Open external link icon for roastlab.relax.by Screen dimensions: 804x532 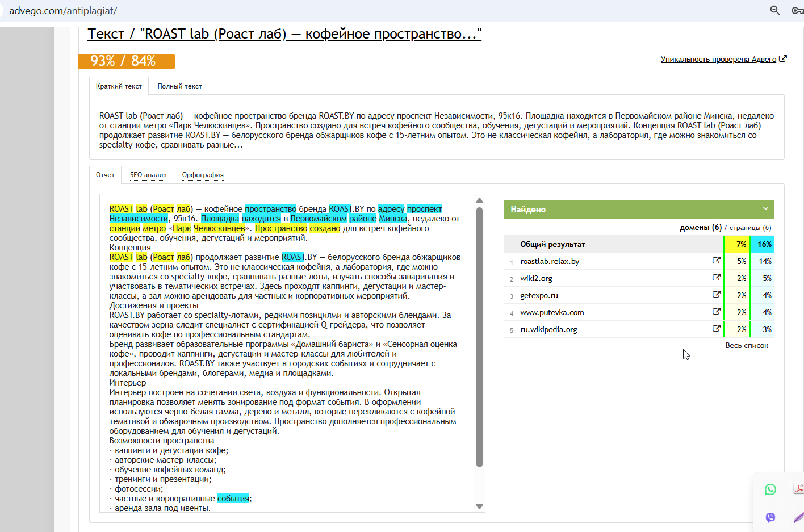[717, 261]
